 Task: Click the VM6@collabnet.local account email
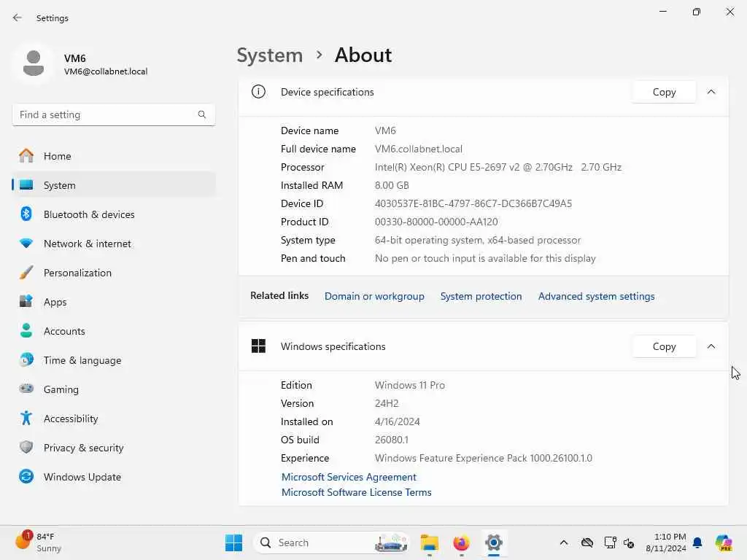tap(106, 71)
